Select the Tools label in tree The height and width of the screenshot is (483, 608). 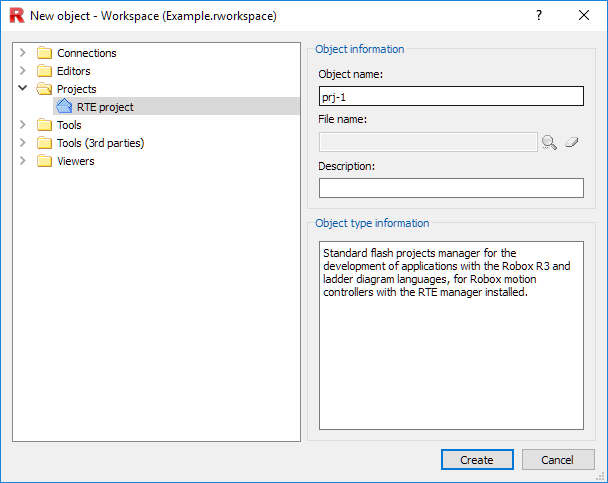point(69,125)
